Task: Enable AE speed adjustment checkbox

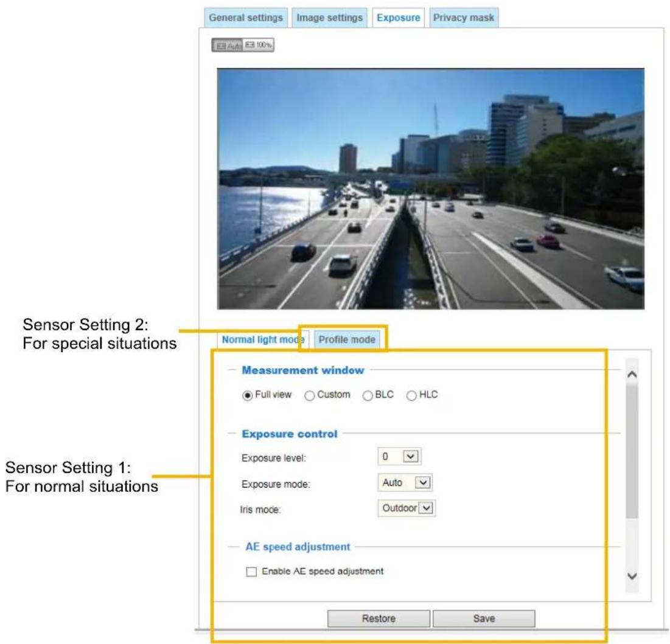Action: click(251, 572)
